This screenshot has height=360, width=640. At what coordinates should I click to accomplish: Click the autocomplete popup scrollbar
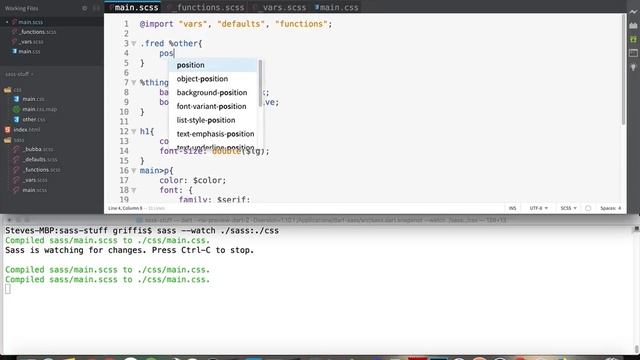pyautogui.click(x=260, y=83)
